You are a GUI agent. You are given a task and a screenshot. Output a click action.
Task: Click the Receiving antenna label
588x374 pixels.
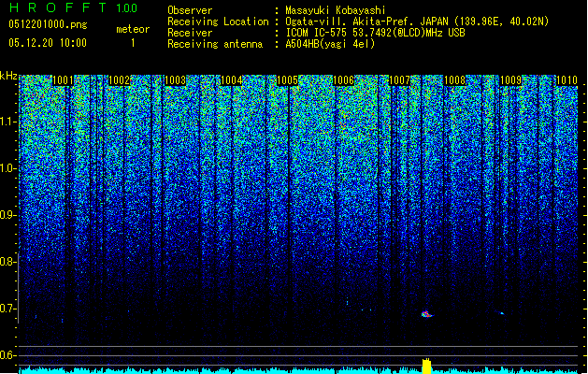[215, 44]
